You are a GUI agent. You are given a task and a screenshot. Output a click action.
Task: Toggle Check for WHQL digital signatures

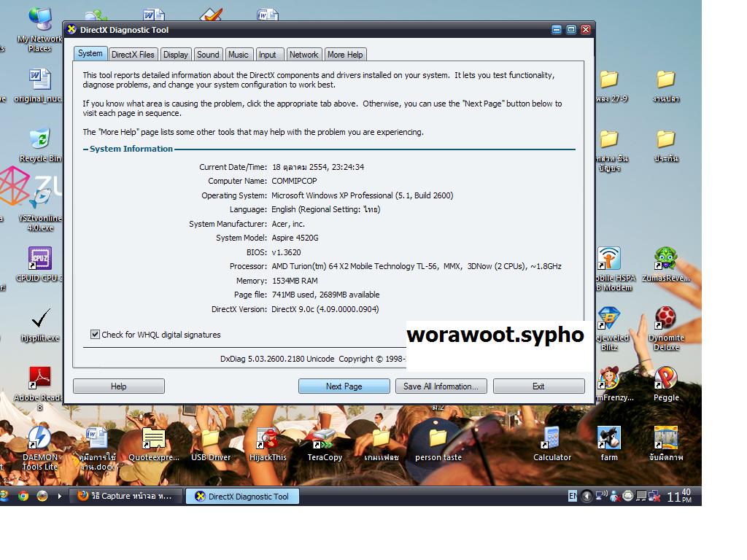click(95, 335)
